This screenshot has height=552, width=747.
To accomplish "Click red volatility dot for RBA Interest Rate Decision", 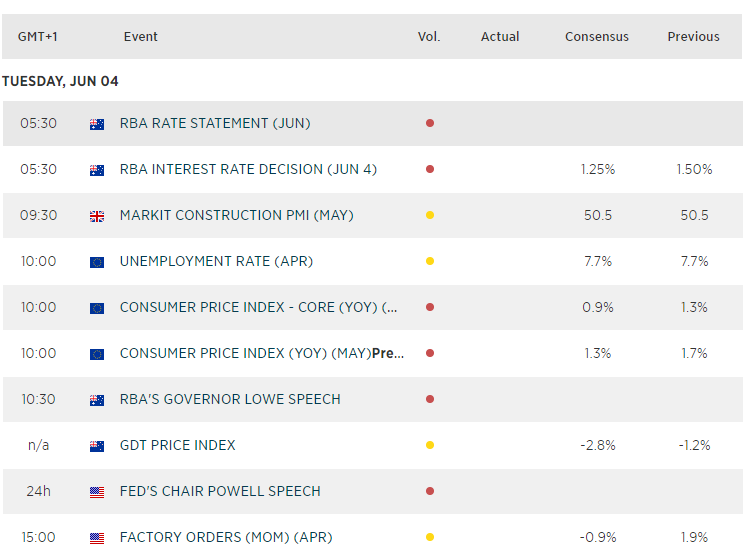I will [x=430, y=170].
